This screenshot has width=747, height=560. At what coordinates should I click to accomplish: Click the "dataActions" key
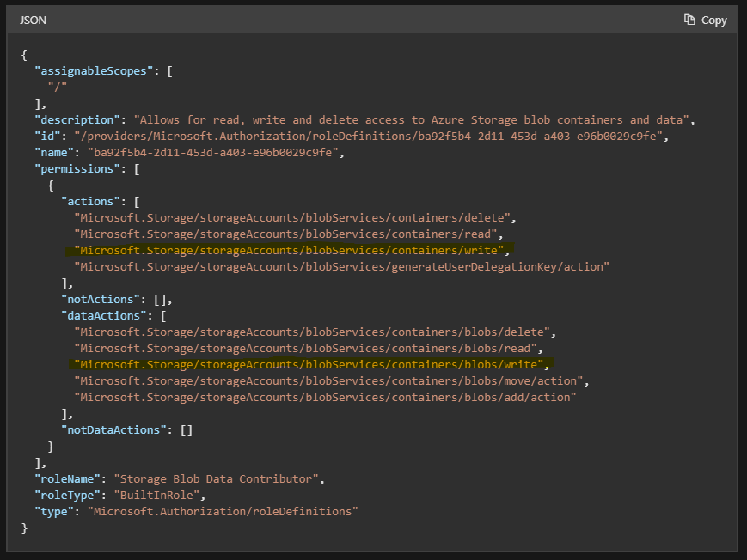click(x=104, y=316)
